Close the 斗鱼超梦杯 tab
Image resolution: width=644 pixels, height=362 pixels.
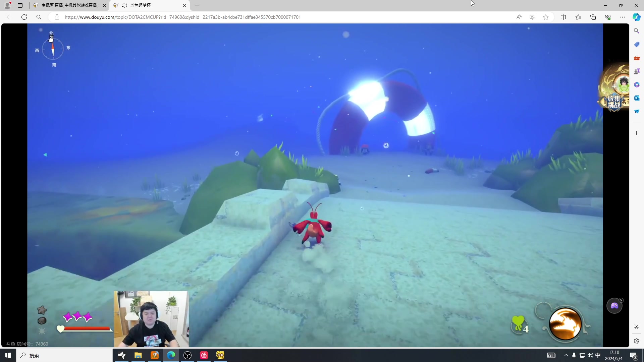184,5
